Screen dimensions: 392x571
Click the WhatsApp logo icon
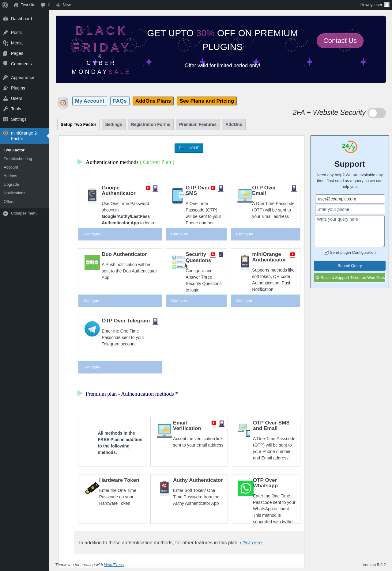click(246, 488)
